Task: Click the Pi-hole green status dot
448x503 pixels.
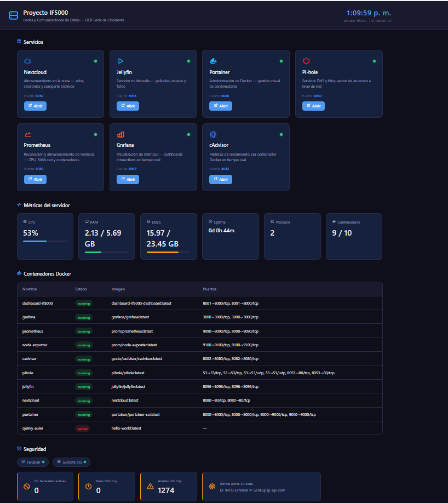Action: pyautogui.click(x=374, y=61)
